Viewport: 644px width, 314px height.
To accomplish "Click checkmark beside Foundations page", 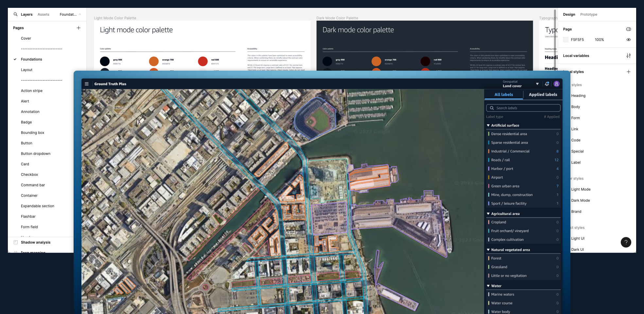I will click(15, 59).
